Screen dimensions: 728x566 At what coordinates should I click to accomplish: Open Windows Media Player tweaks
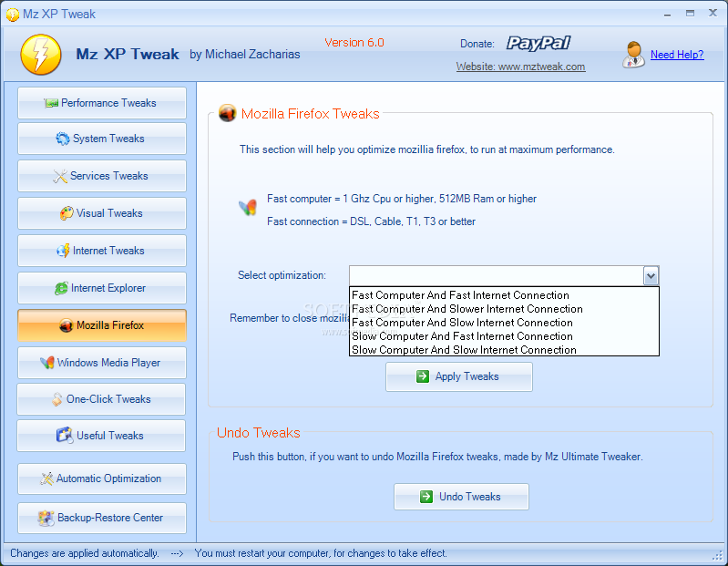tap(102, 363)
